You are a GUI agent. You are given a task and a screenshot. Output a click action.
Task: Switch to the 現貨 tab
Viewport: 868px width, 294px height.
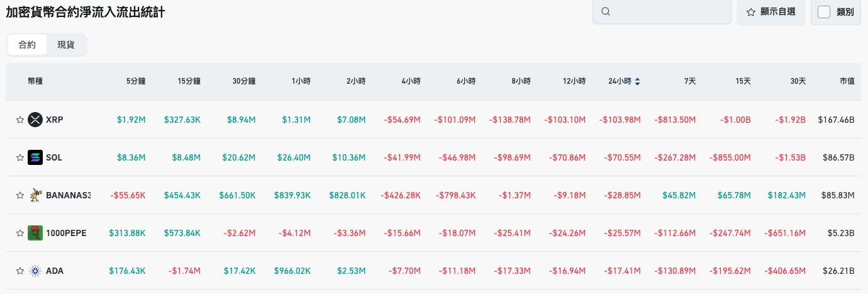click(66, 45)
